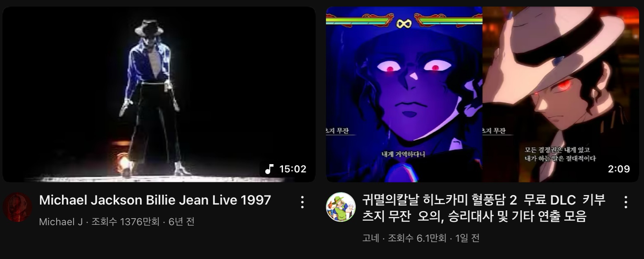The width and height of the screenshot is (644, 259).
Task: Open the white-hat character thumbnail half
Action: tap(561, 94)
